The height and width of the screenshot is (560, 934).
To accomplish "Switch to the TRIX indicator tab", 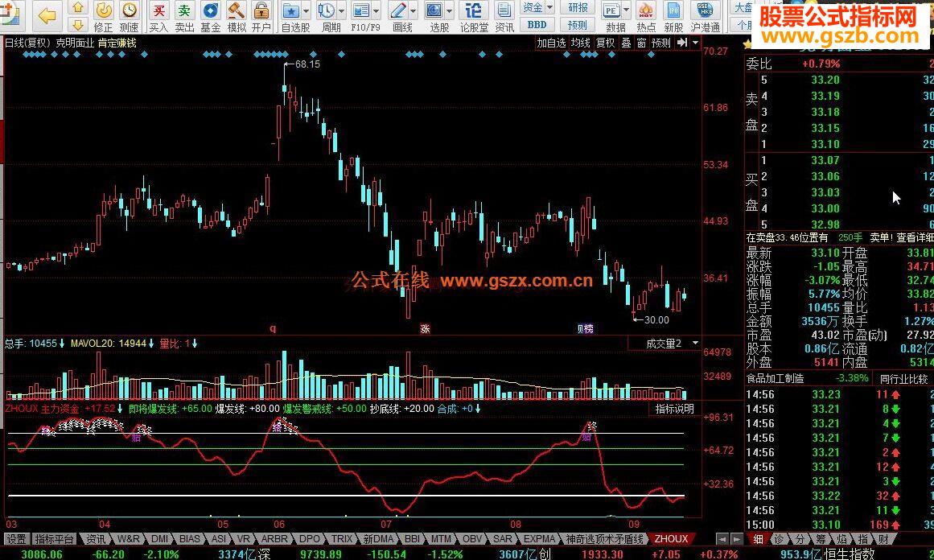I will tap(342, 539).
